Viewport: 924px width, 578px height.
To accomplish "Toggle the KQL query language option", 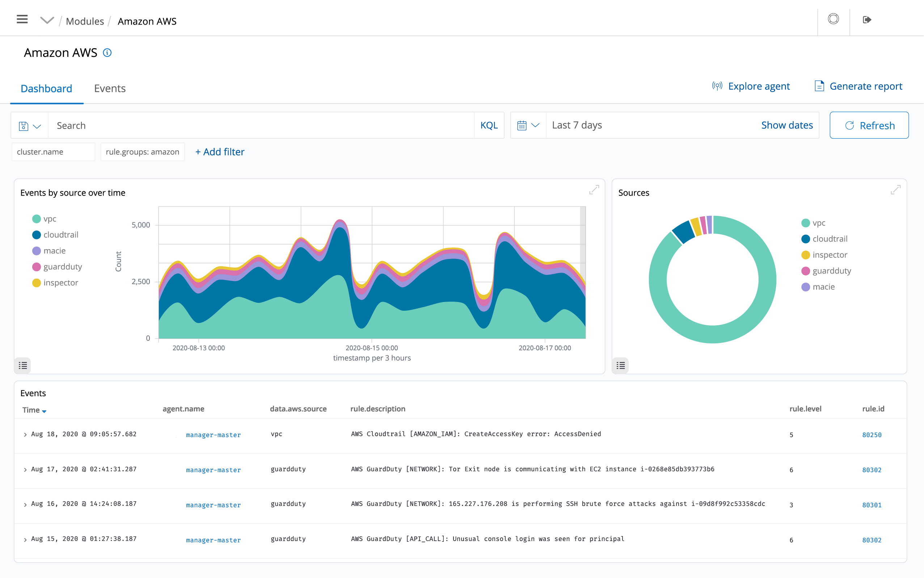I will click(489, 125).
